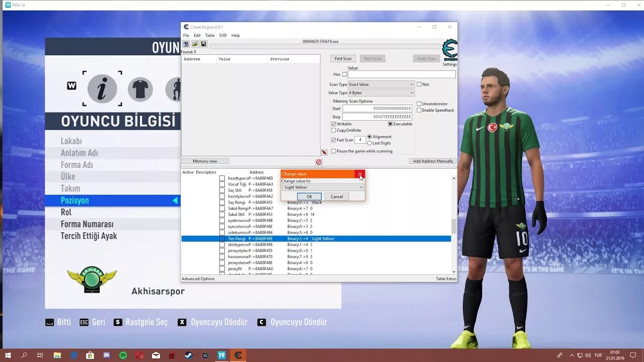
Task: Click the open file folder toolbar icon
Action: [195, 44]
